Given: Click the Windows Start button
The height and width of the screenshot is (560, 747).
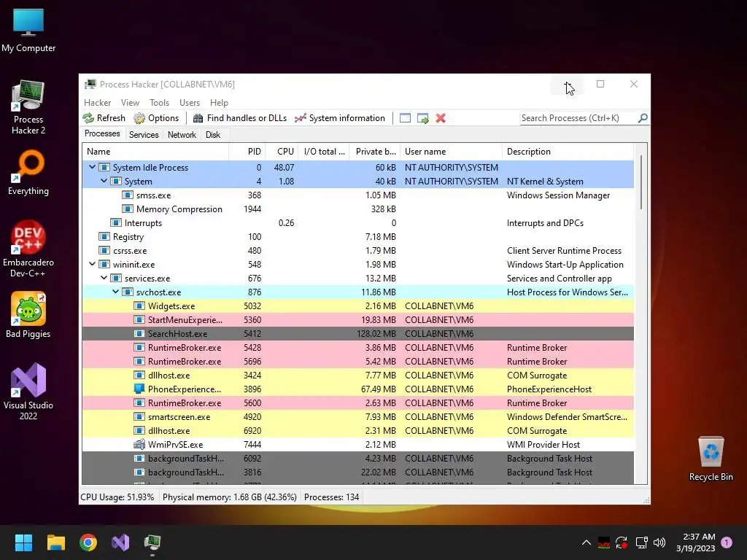Looking at the screenshot, I should pyautogui.click(x=23, y=542).
